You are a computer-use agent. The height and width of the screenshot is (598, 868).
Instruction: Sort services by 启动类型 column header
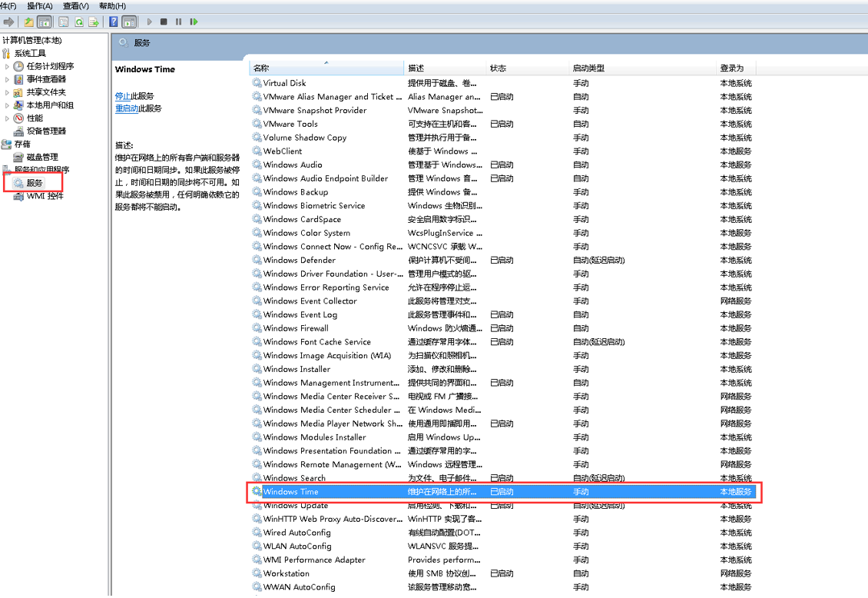pyautogui.click(x=588, y=68)
